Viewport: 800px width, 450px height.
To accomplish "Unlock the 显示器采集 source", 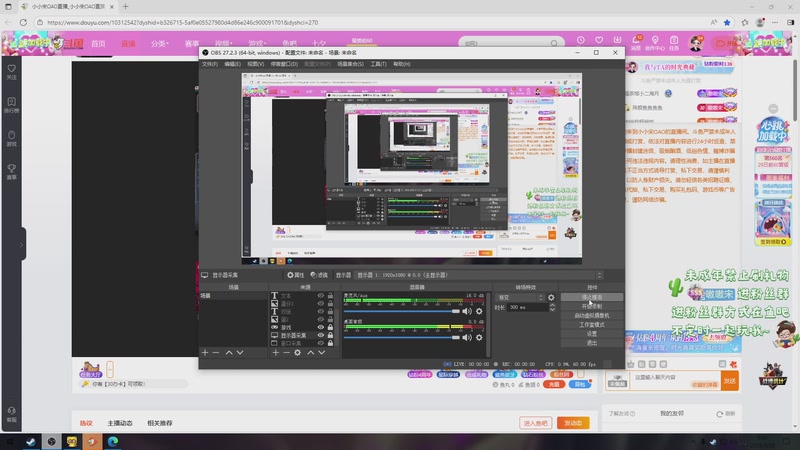I will pyautogui.click(x=330, y=335).
